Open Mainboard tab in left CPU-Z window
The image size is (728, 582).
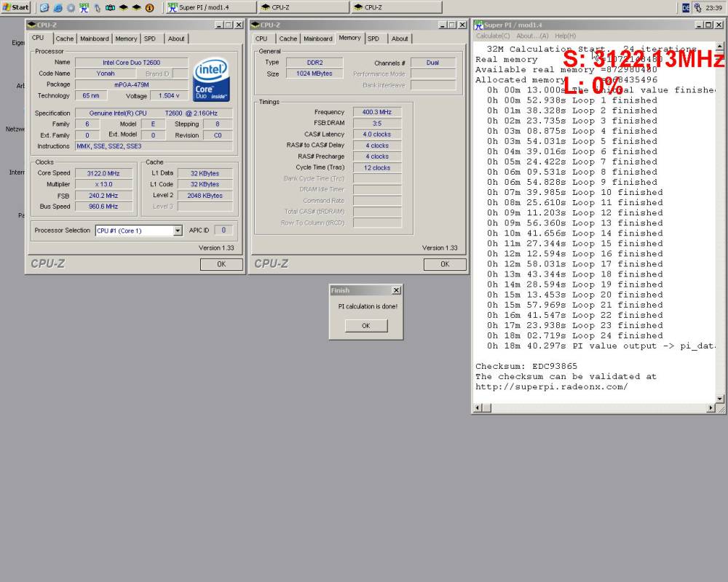tap(94, 39)
